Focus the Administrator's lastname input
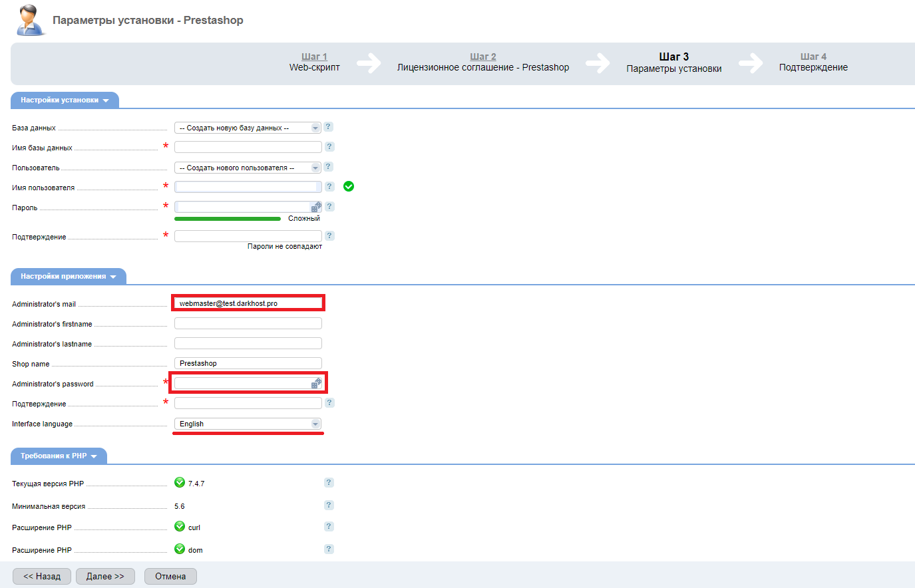 [x=248, y=343]
